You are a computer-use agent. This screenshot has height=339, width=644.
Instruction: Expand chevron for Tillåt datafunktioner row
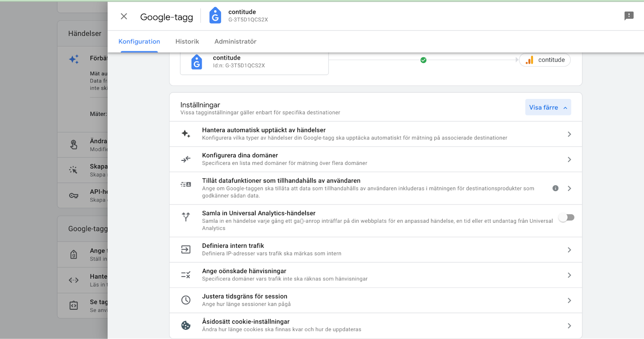tap(569, 188)
